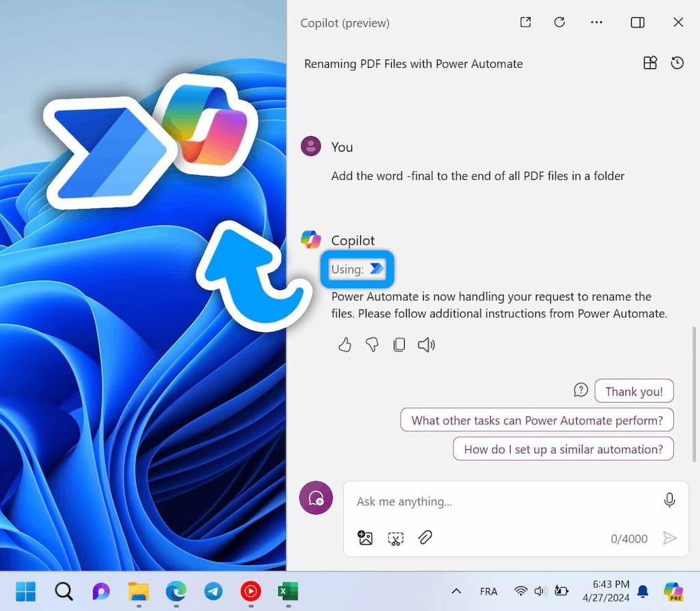This screenshot has height=611, width=700.
Task: Read the Copilot response aloud
Action: (x=427, y=344)
